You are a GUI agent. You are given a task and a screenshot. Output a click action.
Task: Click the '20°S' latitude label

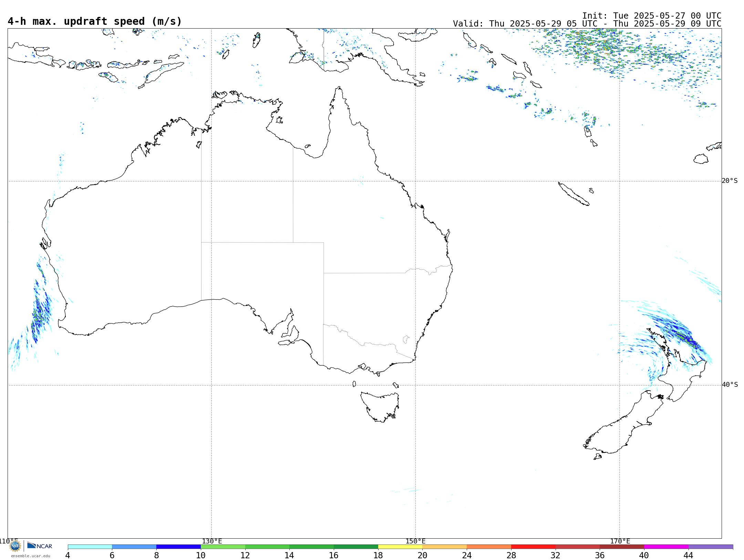[730, 181]
